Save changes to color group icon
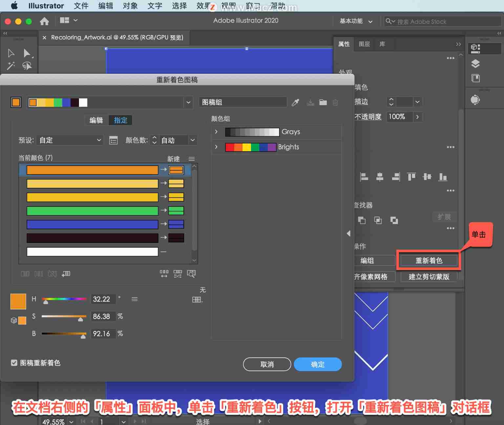 pos(310,102)
